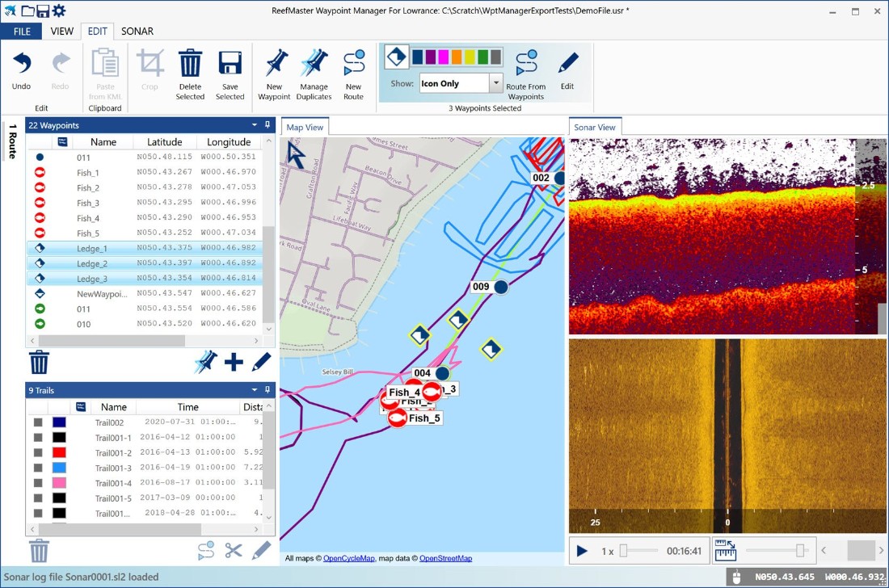Click Delete Selected trash icon in ribbon
Screen dimensions: 889x588
(190, 65)
